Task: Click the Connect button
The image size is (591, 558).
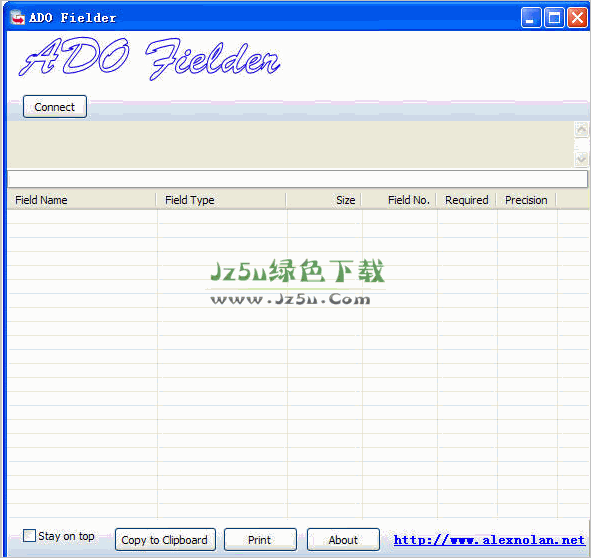Action: (x=55, y=107)
